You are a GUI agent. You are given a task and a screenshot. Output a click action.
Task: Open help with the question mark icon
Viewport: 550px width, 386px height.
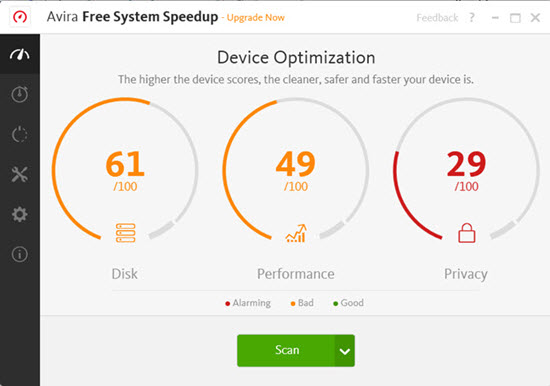tap(472, 17)
